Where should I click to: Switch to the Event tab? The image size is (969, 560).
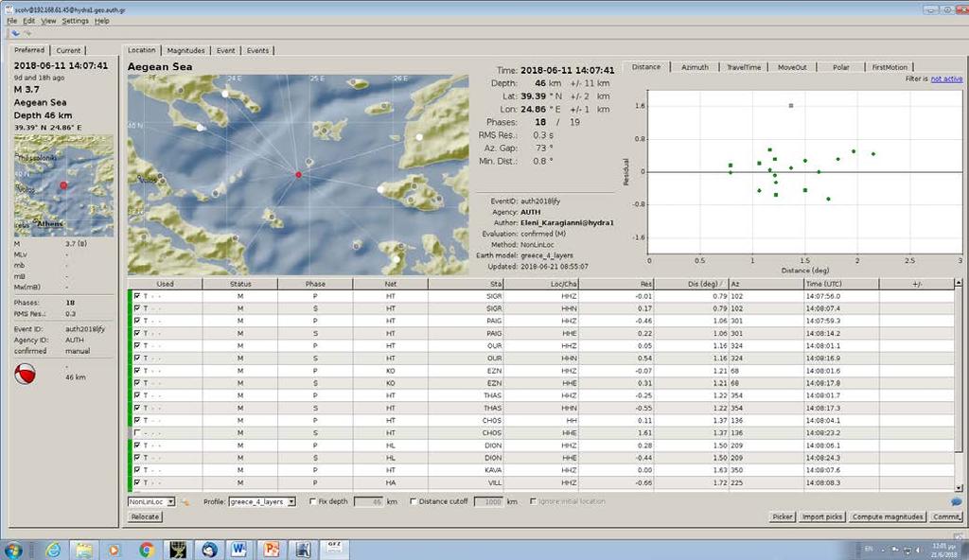point(225,51)
